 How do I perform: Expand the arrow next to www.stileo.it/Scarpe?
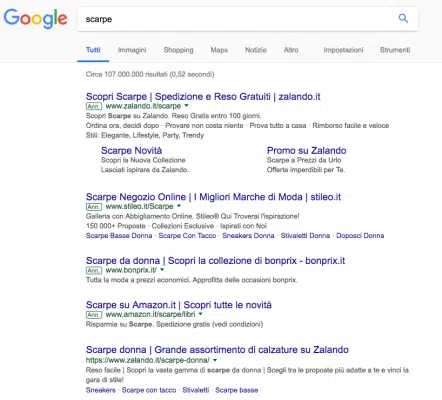[x=179, y=206]
